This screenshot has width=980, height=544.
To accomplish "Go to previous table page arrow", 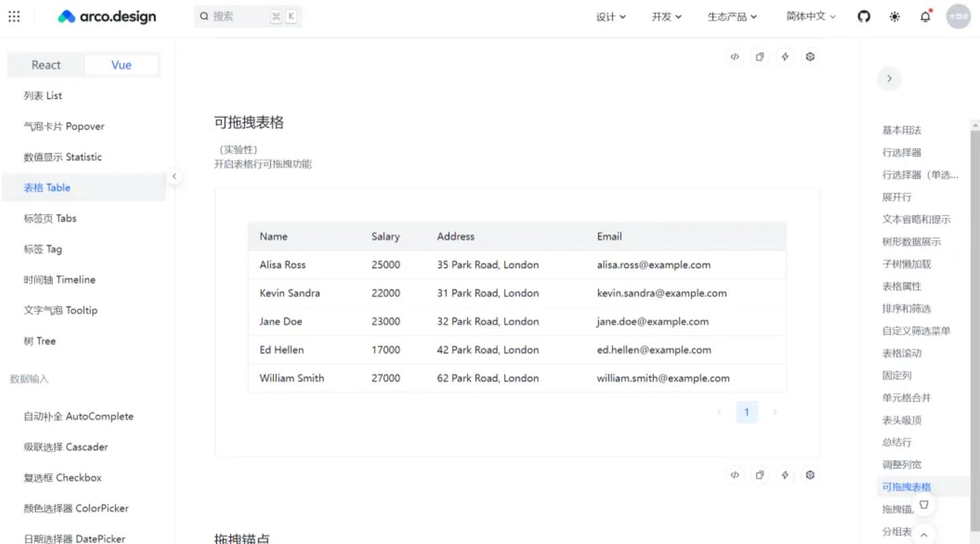I will [719, 412].
